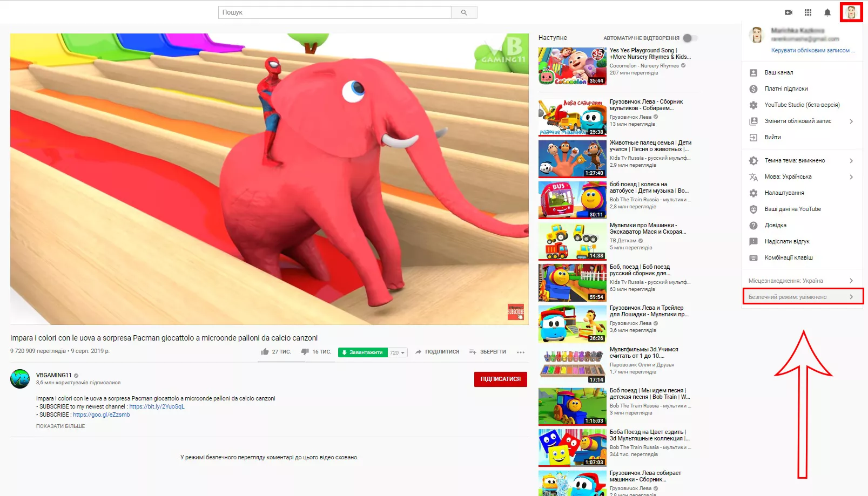Click the Надіслати відгук feedback icon
This screenshot has height=496, width=868.
(753, 241)
